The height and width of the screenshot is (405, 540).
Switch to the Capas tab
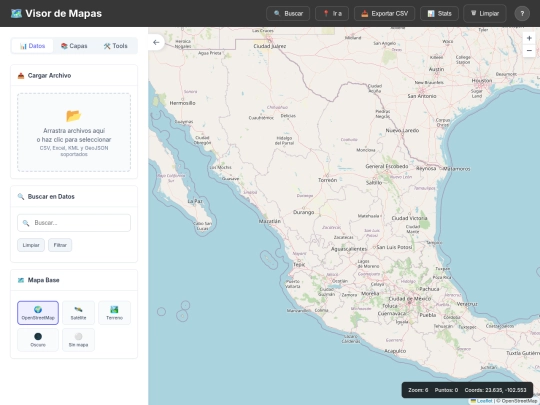coord(74,46)
